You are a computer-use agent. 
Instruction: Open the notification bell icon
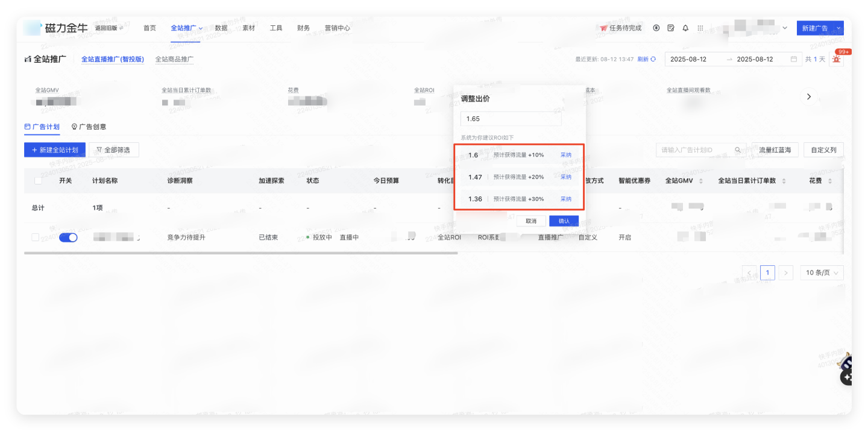[x=685, y=28]
